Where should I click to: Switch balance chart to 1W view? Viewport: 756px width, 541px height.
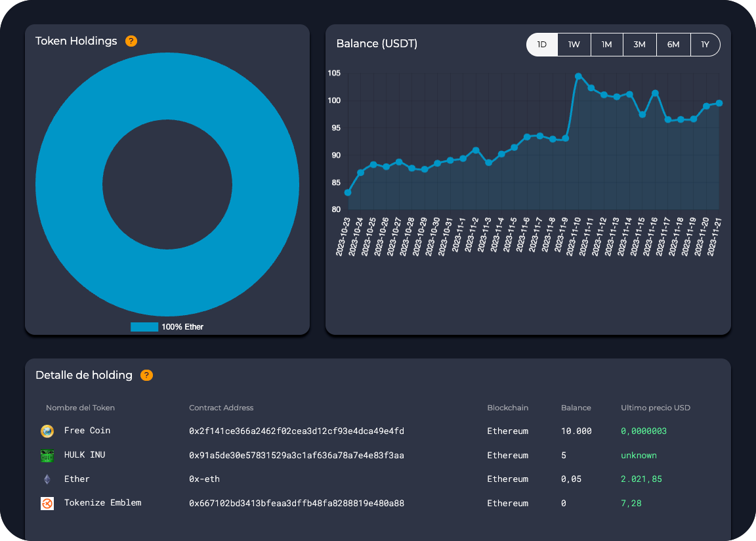[x=574, y=44]
